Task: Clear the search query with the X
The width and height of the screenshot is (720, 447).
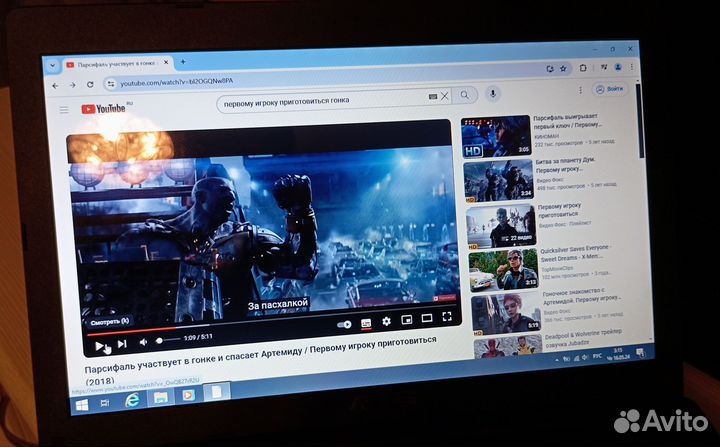Action: tap(444, 96)
